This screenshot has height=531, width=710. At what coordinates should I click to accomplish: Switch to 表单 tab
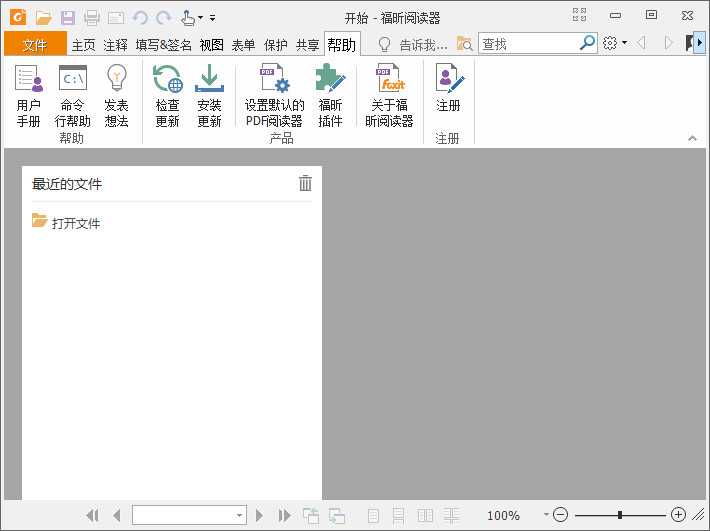pyautogui.click(x=244, y=45)
